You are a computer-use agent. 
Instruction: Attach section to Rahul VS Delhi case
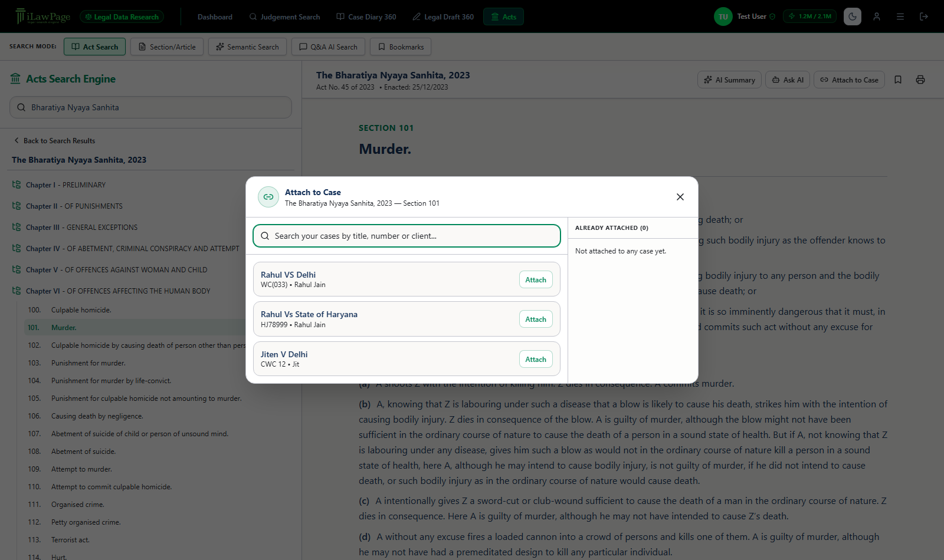coord(536,280)
